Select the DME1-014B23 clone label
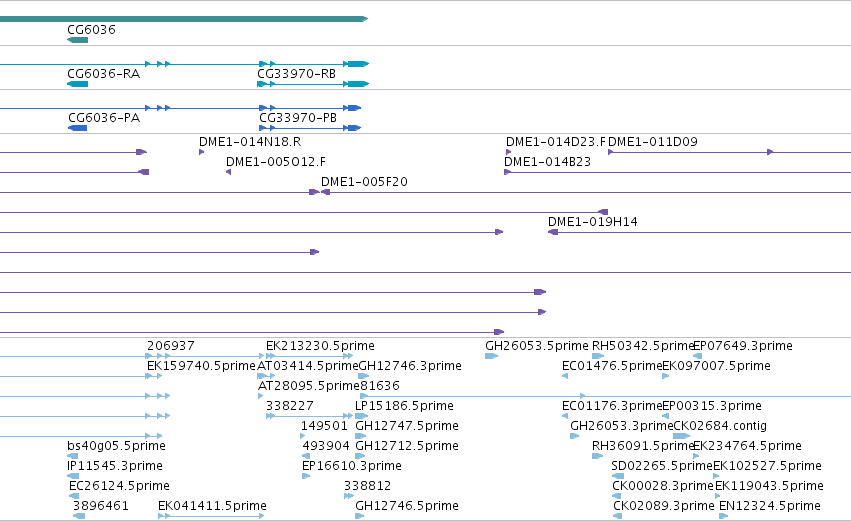 point(548,162)
